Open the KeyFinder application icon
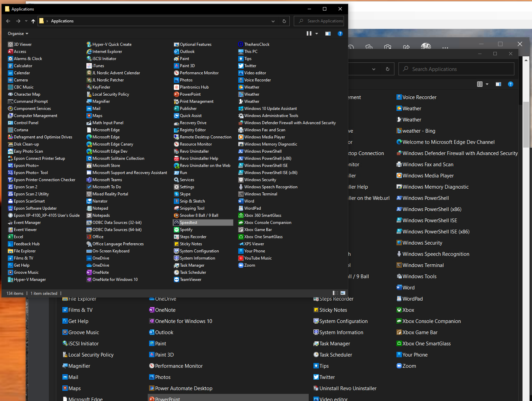 89,87
